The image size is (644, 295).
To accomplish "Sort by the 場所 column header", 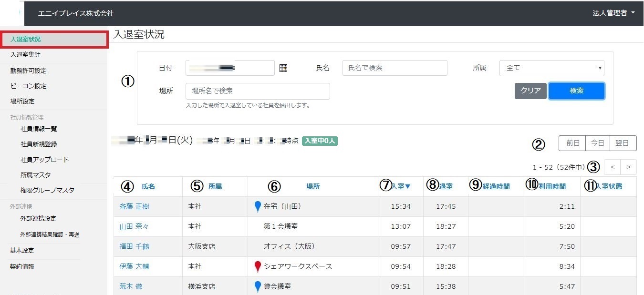I will 313,187.
